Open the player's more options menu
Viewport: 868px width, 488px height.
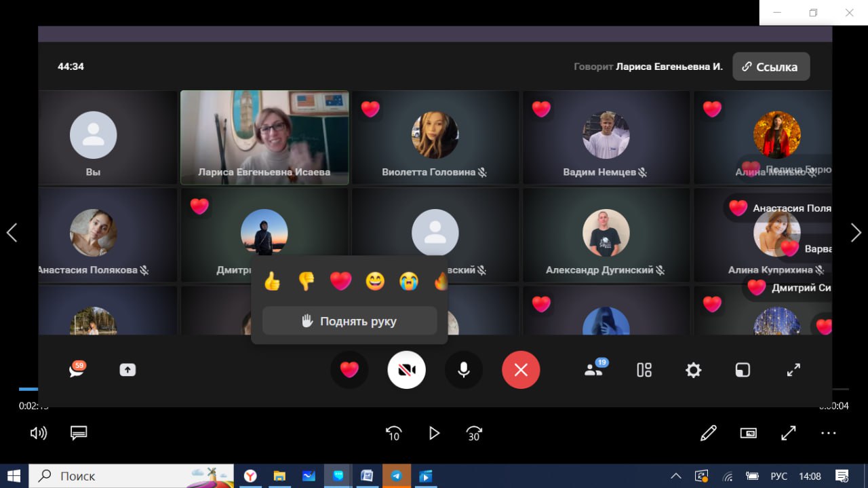pyautogui.click(x=829, y=433)
